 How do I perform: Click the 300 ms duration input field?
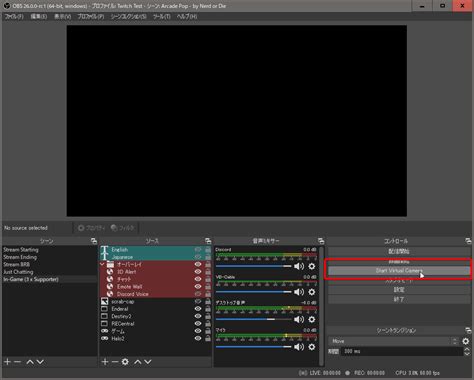[402, 351]
